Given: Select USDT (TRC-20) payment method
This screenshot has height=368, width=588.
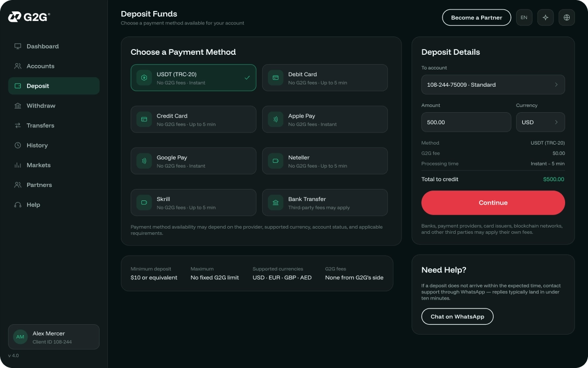Looking at the screenshot, I should pos(193,78).
